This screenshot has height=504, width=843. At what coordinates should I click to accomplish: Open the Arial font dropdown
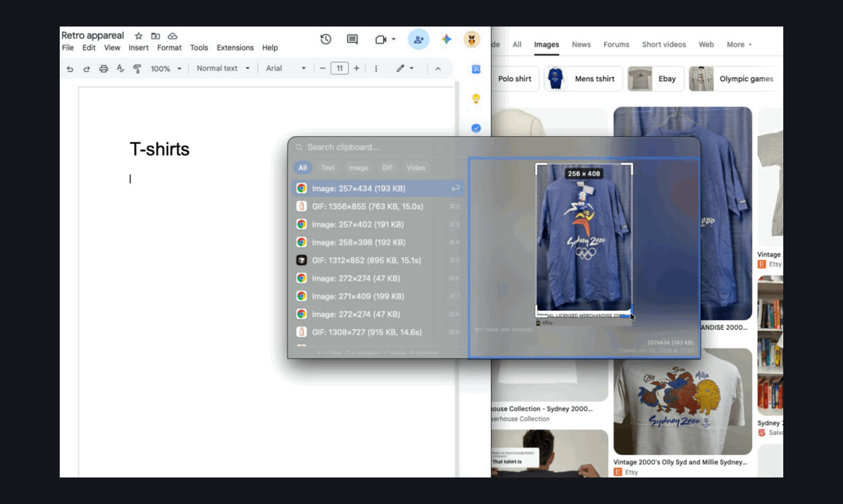pyautogui.click(x=286, y=68)
